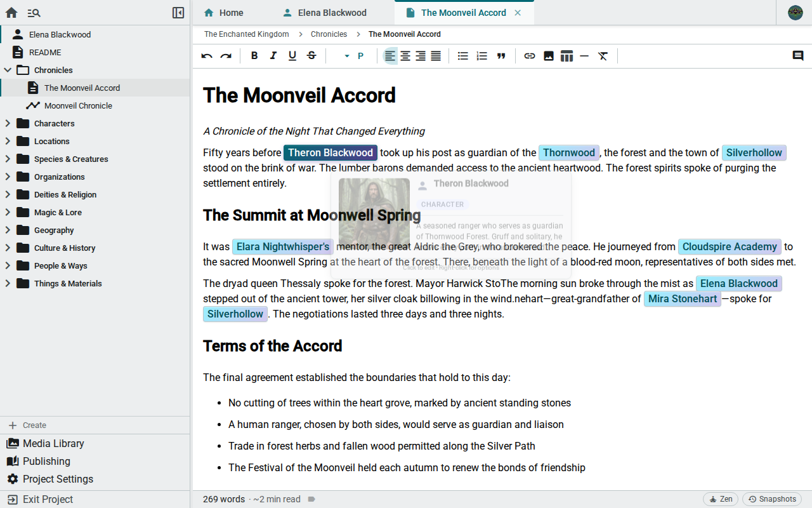This screenshot has height=508, width=812.
Task: Align text right
Action: coord(421,56)
